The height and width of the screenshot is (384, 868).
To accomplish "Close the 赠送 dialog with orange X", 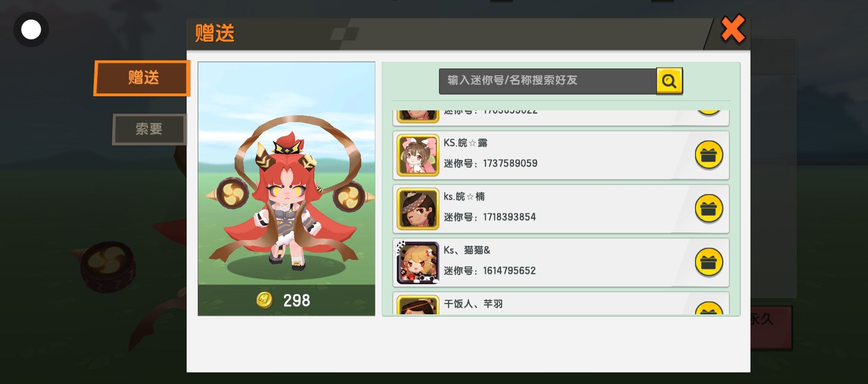I will (x=733, y=29).
